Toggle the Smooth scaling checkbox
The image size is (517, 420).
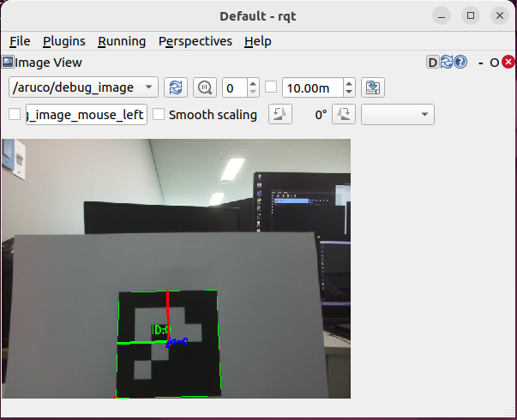tap(159, 114)
